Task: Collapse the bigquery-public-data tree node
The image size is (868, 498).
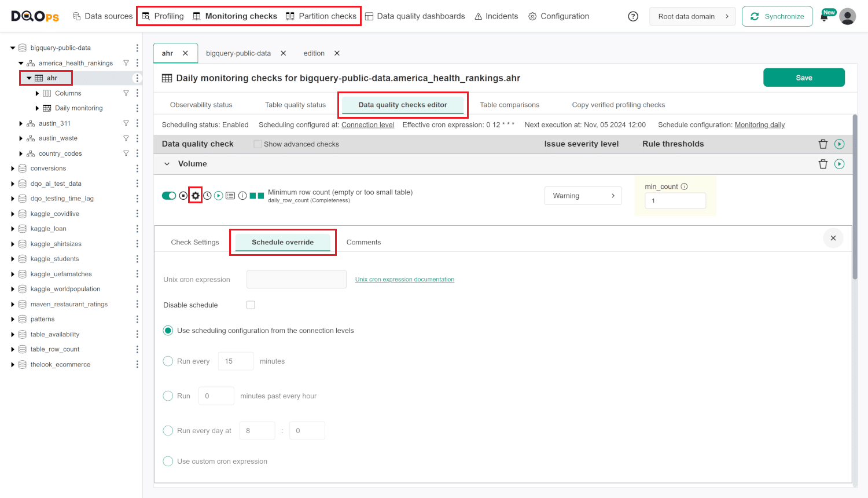Action: point(13,48)
